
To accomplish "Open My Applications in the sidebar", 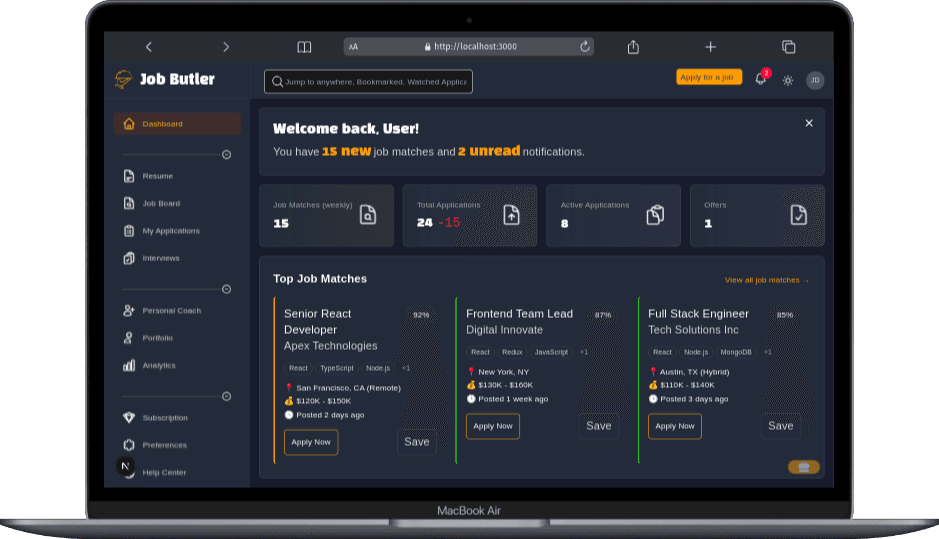I will 177,231.
